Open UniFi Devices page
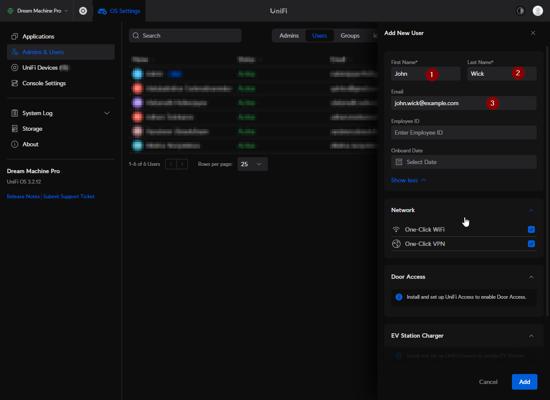Viewport: 550px width, 400px height. point(45,68)
